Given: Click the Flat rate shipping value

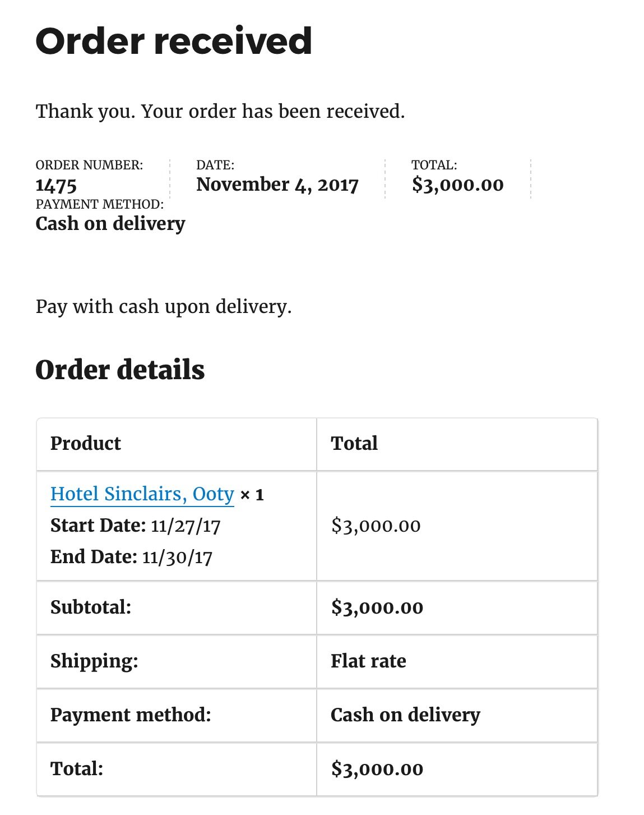Looking at the screenshot, I should click(369, 661).
